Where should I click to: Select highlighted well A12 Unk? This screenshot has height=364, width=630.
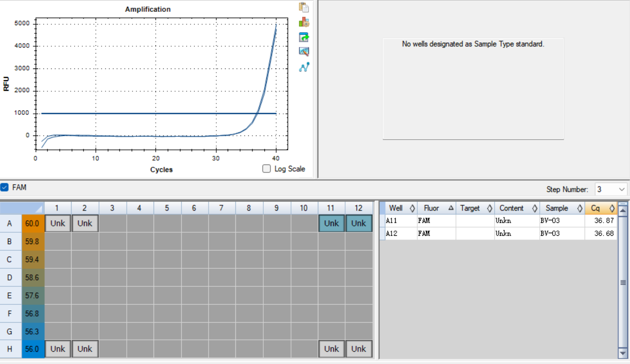pos(359,223)
